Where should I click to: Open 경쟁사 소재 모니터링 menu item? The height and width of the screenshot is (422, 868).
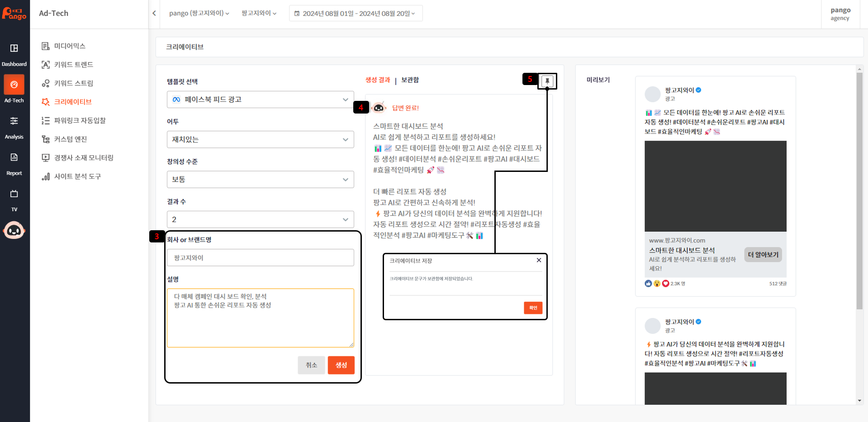84,157
